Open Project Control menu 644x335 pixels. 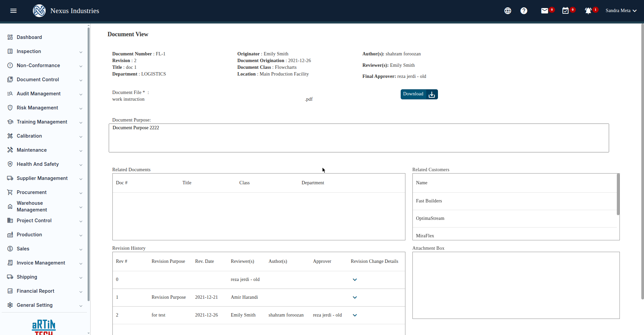45,221
